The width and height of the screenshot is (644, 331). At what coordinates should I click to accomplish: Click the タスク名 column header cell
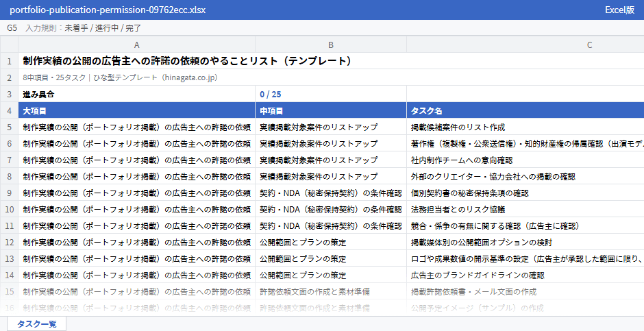click(525, 111)
